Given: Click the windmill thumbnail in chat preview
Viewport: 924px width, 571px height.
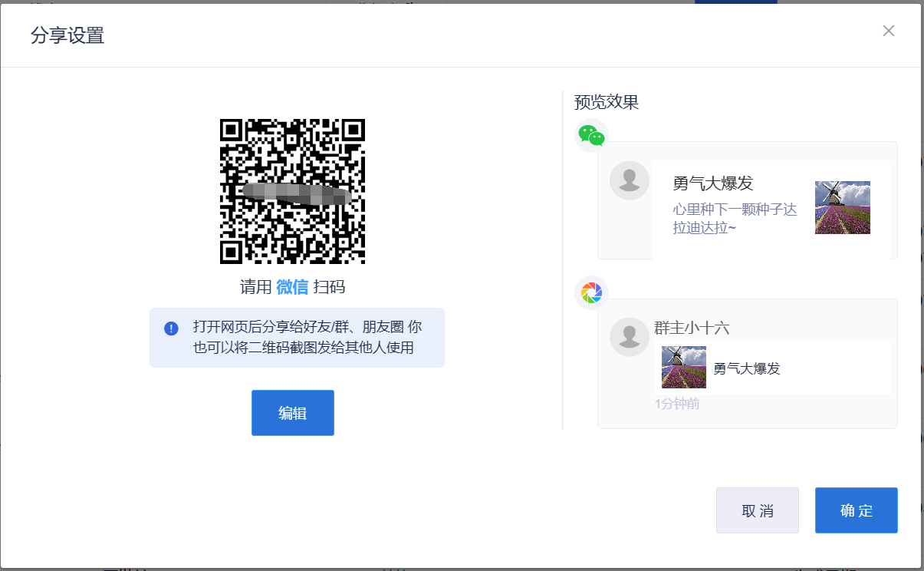Looking at the screenshot, I should (843, 207).
